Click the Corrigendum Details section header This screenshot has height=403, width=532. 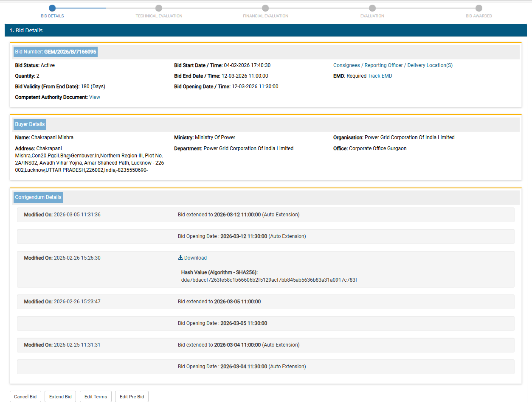[38, 197]
